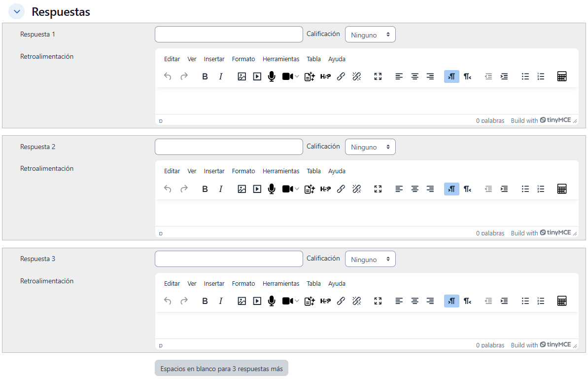The width and height of the screenshot is (588, 379).
Task: Open equation editor in Respuesta 3 editor
Action: pos(561,301)
